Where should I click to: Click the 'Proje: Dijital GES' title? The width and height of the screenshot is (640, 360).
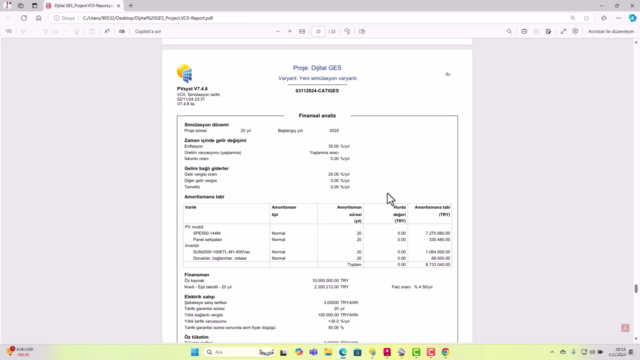click(x=317, y=68)
